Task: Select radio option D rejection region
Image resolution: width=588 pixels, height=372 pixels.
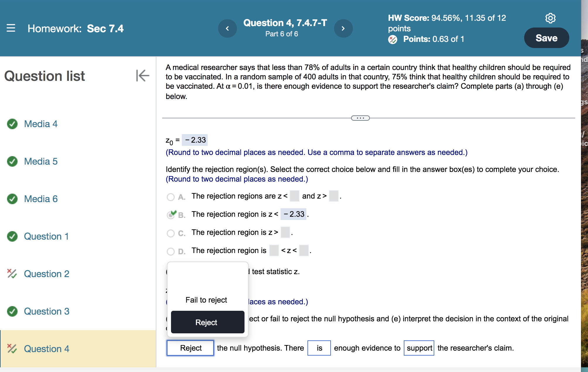Action: [170, 251]
